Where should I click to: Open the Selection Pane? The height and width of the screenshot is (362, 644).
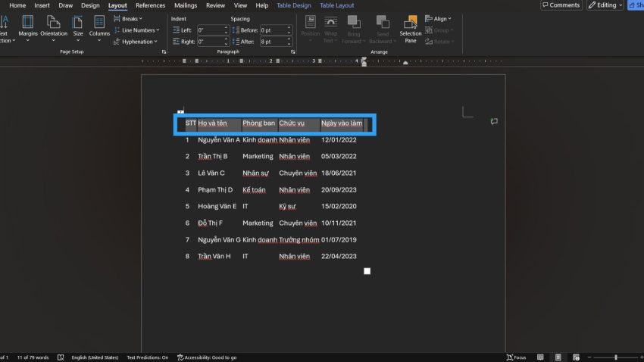(411, 29)
